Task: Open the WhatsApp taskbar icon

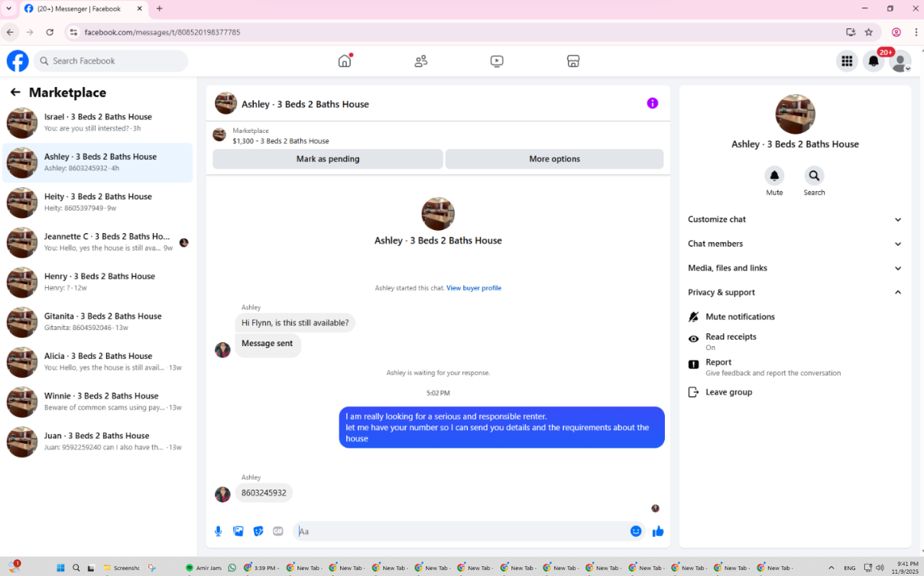Action: click(232, 568)
